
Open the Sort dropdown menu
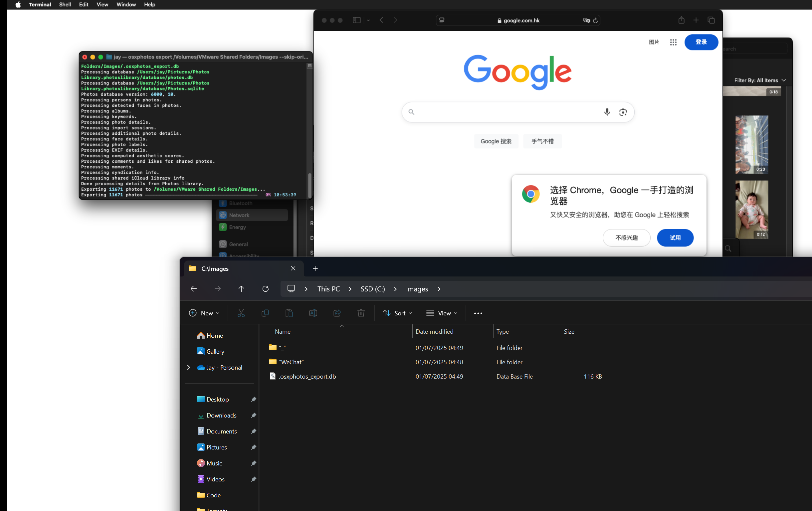pos(397,313)
